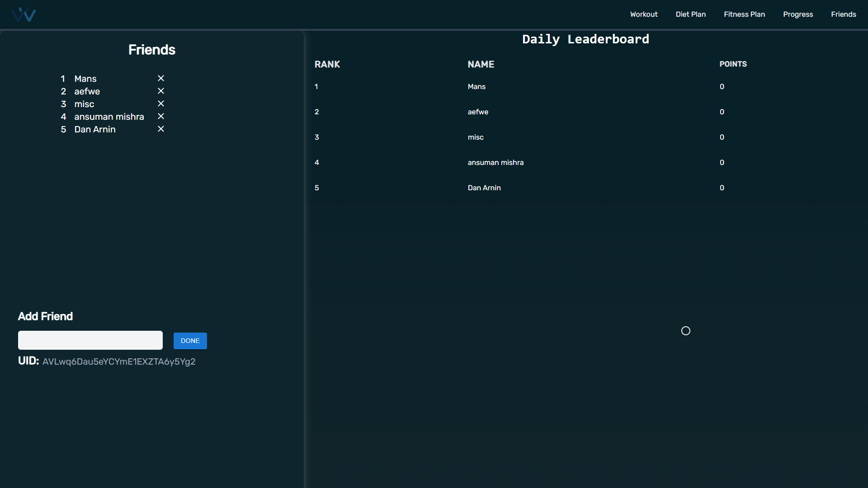Click the W logo icon in header
The height and width of the screenshot is (488, 868).
(x=24, y=14)
